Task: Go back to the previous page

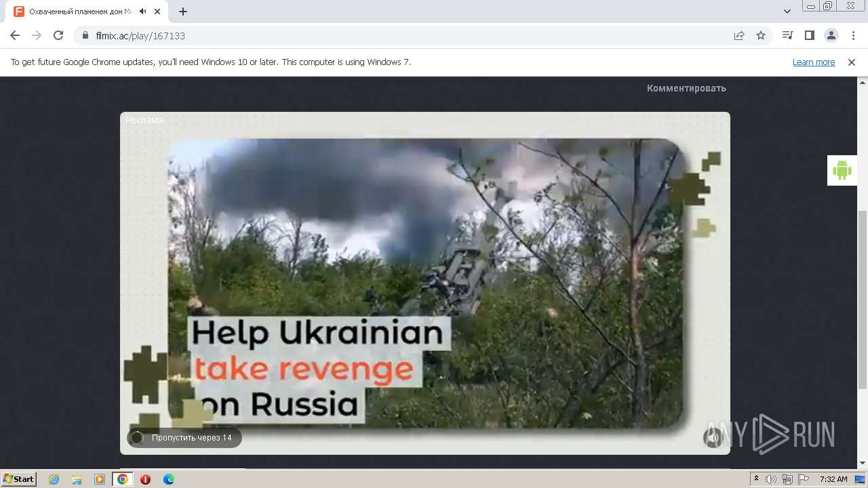Action: (x=15, y=35)
